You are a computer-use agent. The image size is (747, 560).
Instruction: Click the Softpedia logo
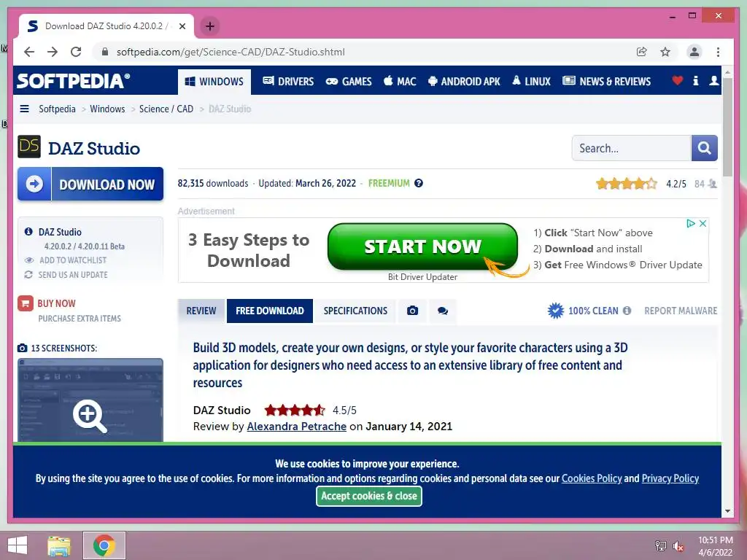tap(73, 81)
